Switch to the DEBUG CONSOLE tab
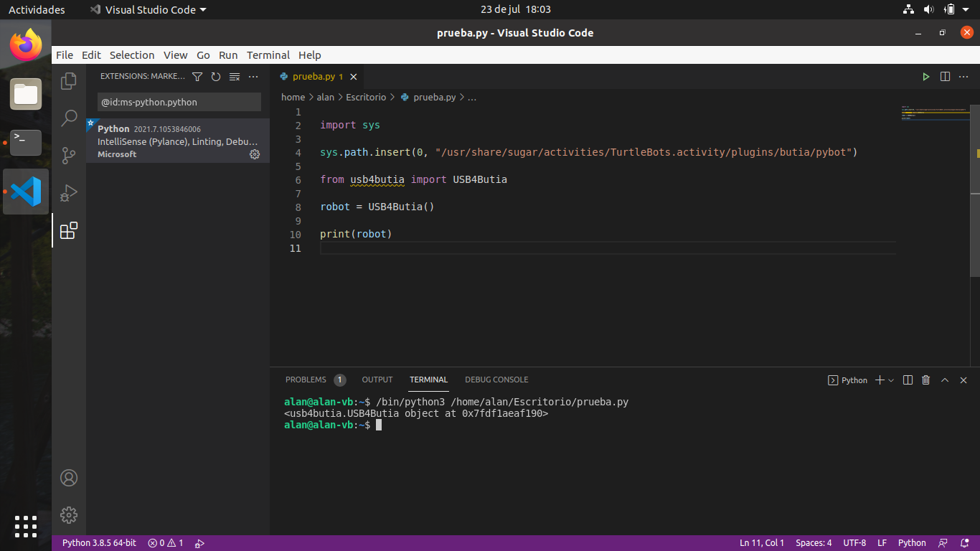This screenshot has width=980, height=551. tap(496, 380)
